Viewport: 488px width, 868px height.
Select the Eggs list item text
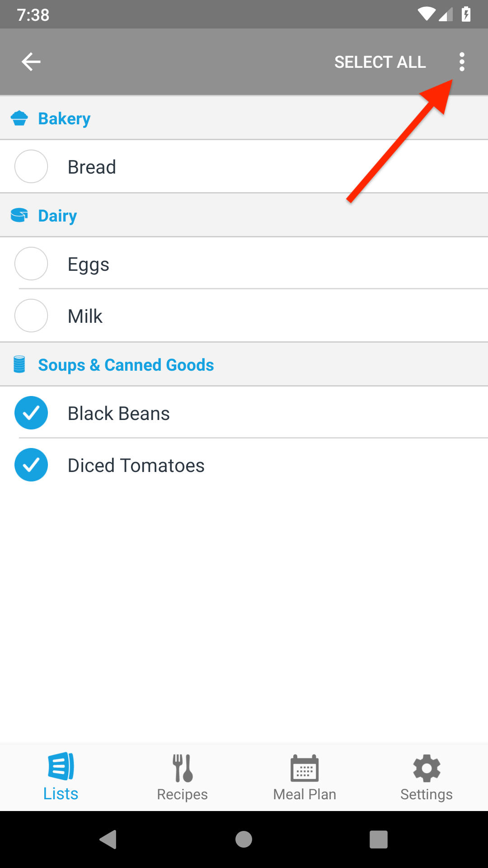pyautogui.click(x=88, y=264)
